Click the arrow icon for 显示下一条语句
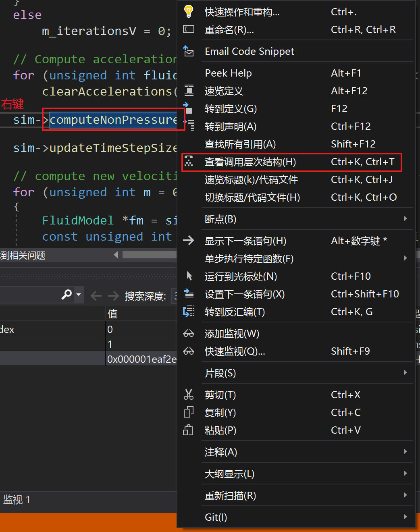This screenshot has height=532, width=420. (189, 241)
